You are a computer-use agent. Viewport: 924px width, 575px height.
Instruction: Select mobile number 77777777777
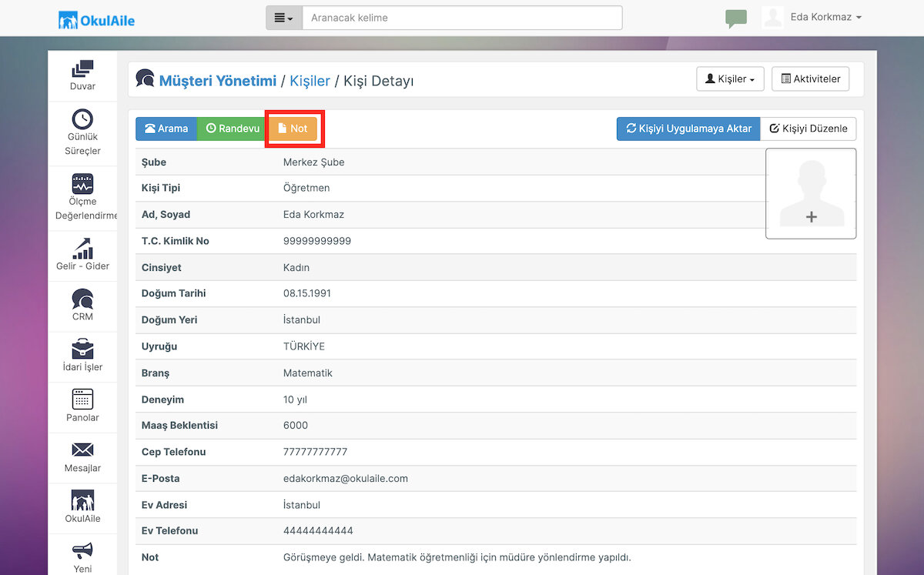[316, 452]
